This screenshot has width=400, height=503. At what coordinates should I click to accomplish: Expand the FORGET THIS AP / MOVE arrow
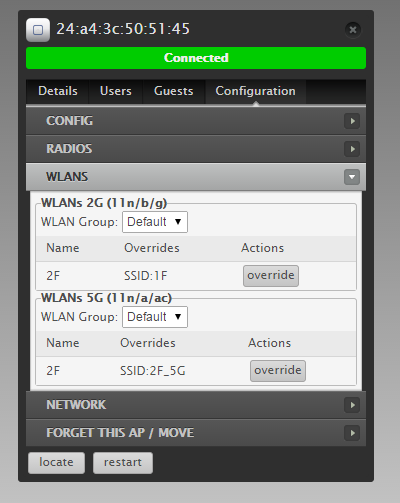(x=352, y=433)
